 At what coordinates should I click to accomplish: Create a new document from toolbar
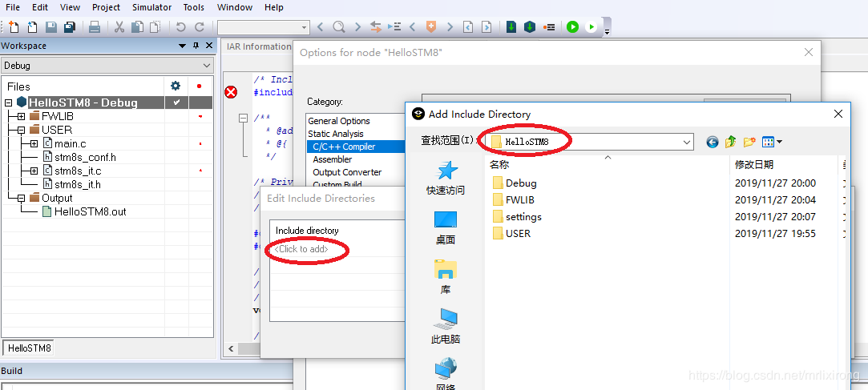[14, 26]
